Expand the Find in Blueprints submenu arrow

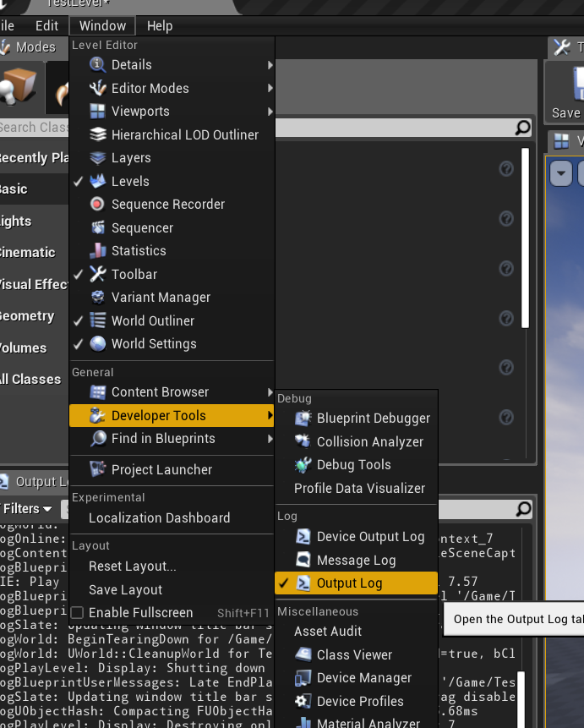pos(270,438)
